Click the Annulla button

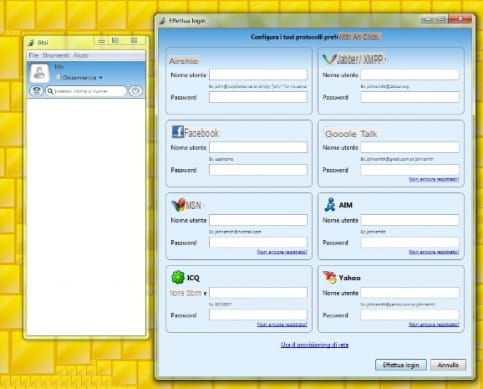point(448,365)
